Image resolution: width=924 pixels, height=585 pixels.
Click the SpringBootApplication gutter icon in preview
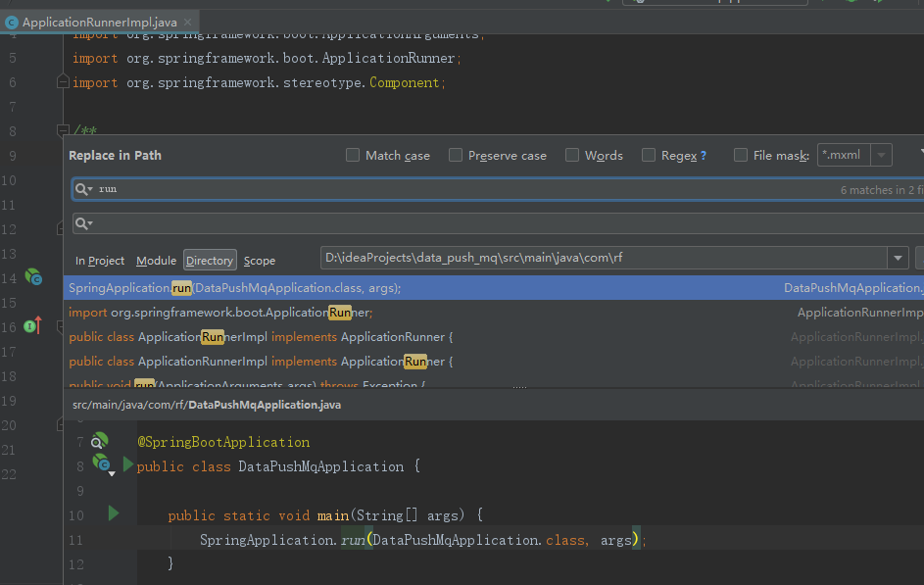[100, 441]
